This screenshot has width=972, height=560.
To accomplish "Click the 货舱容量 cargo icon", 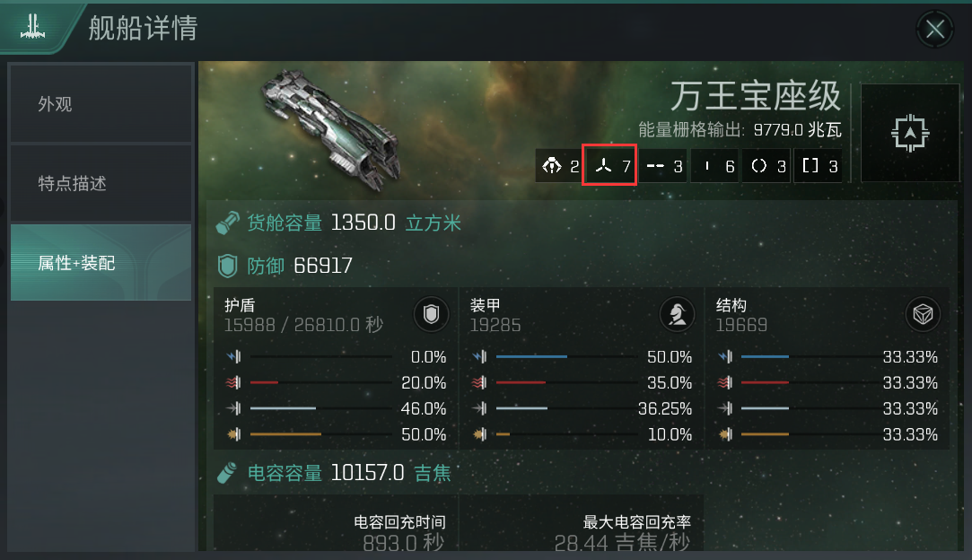I will click(x=227, y=223).
